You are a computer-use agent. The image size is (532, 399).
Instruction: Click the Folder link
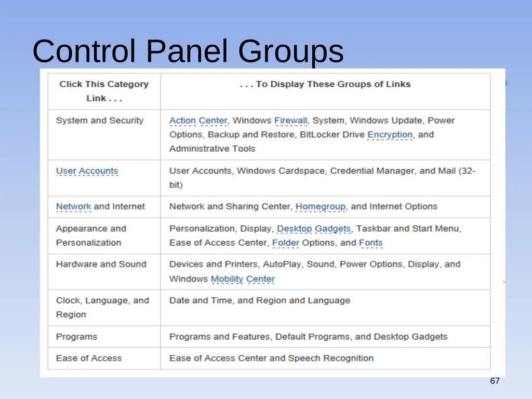click(x=286, y=243)
